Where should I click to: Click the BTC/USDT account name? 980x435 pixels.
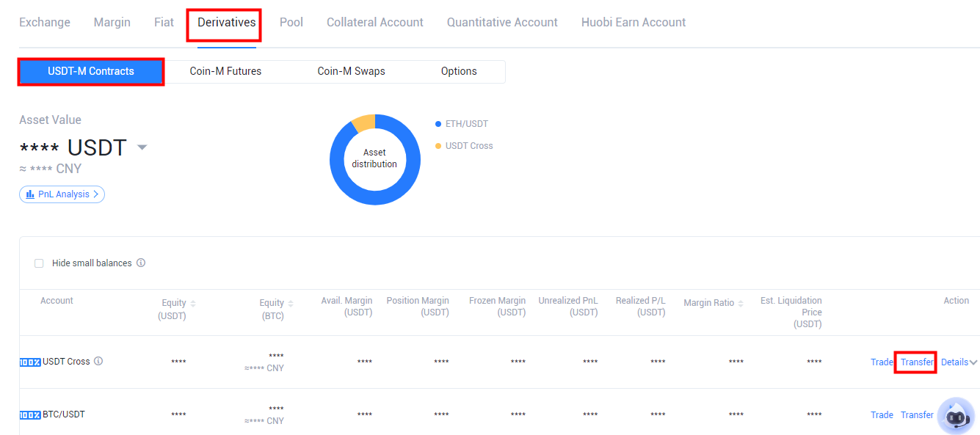64,414
